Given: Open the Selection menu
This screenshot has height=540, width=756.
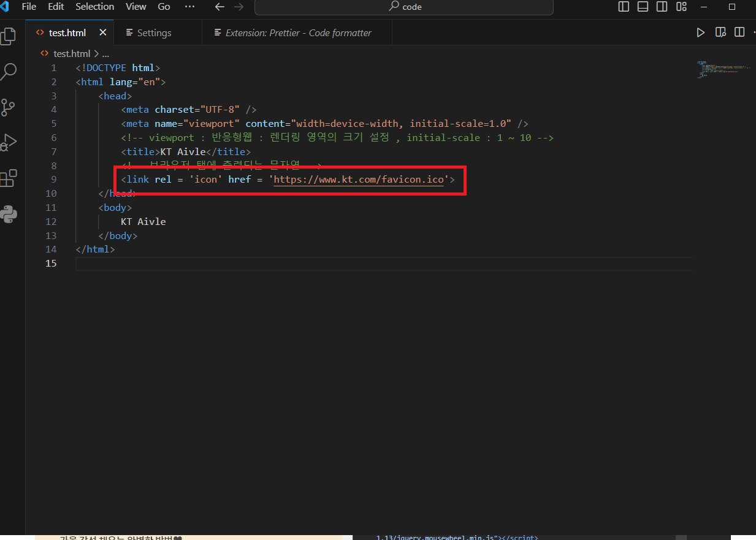Looking at the screenshot, I should tap(95, 7).
